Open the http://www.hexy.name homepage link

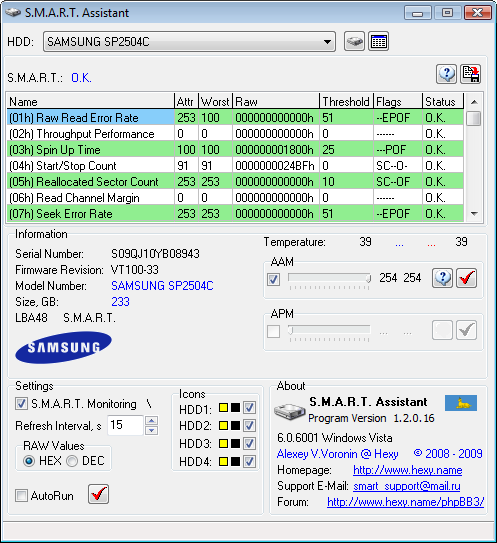[x=407, y=470]
